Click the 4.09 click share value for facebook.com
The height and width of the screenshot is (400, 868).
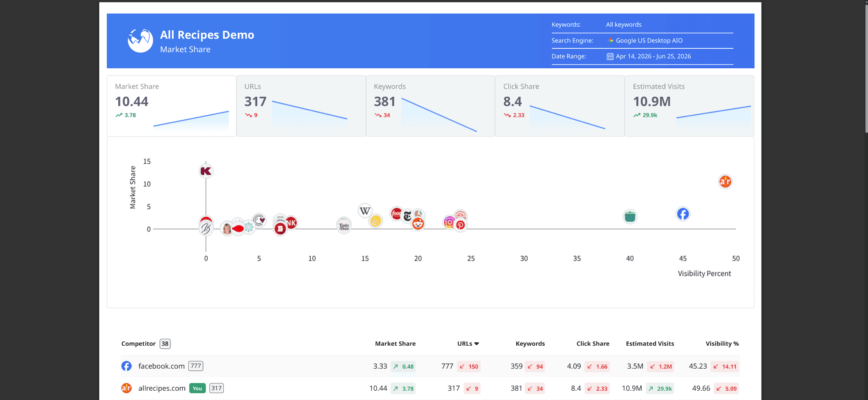tap(574, 366)
